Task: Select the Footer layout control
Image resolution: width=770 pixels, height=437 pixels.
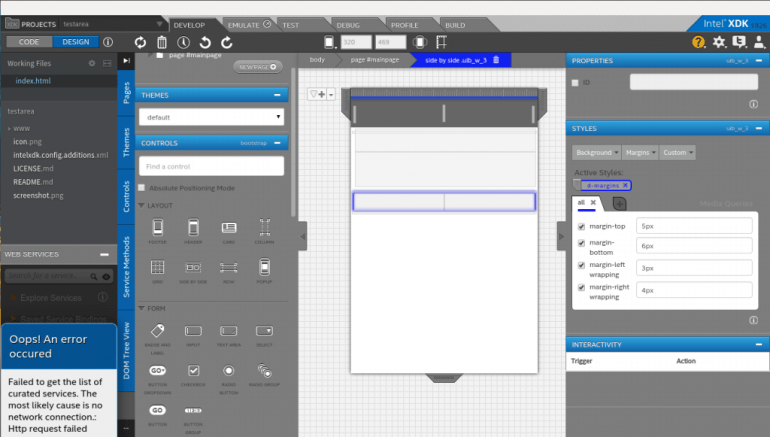Action: (158, 231)
